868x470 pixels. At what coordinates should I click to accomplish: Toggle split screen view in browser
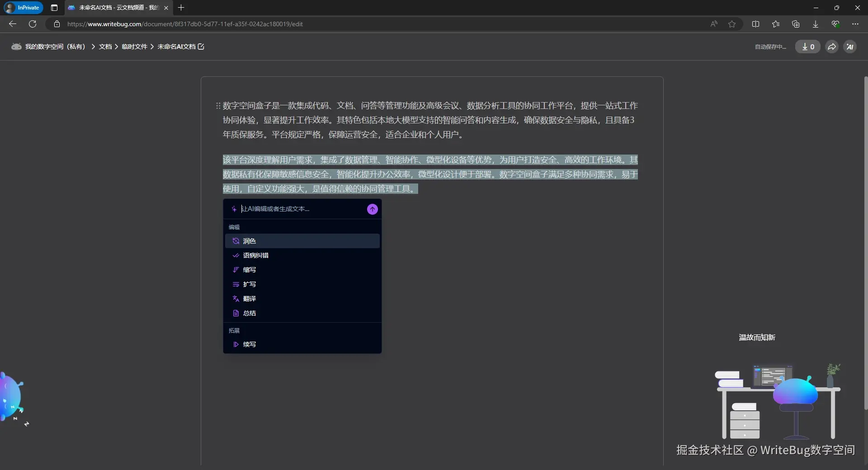(756, 24)
